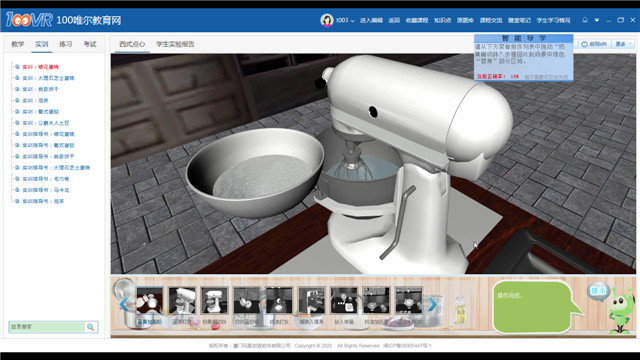
Task: Click the 100VR logo
Action: (x=29, y=19)
